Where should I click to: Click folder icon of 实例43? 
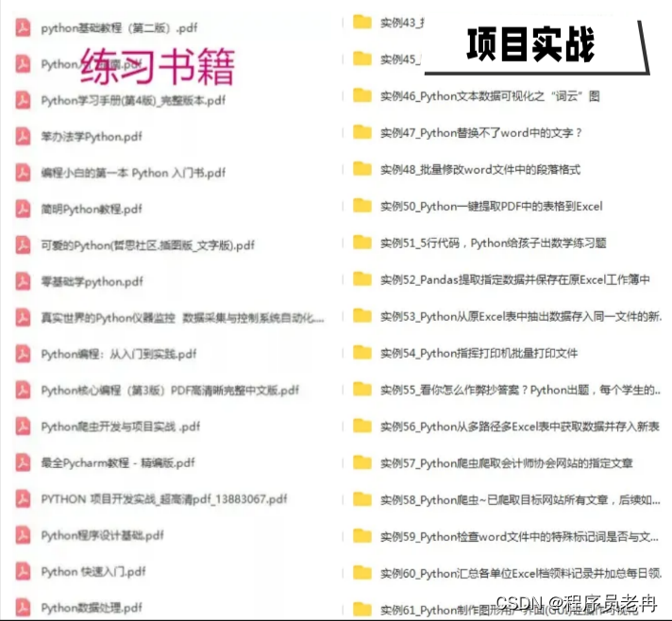point(362,22)
